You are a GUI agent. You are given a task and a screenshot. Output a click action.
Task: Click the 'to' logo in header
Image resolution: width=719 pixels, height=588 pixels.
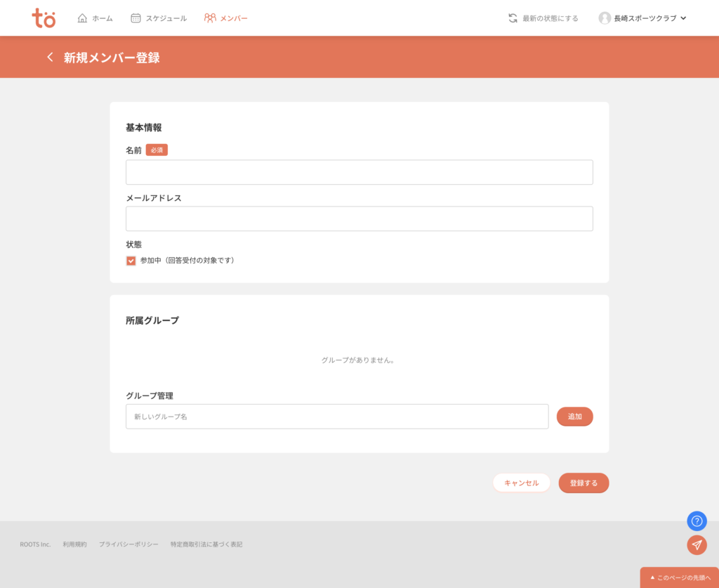click(x=44, y=18)
